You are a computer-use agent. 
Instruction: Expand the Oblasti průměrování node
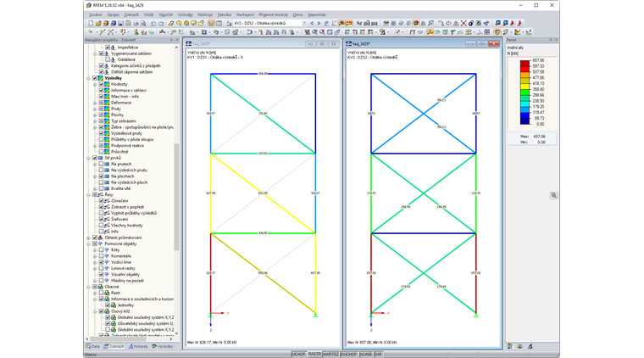click(88, 238)
